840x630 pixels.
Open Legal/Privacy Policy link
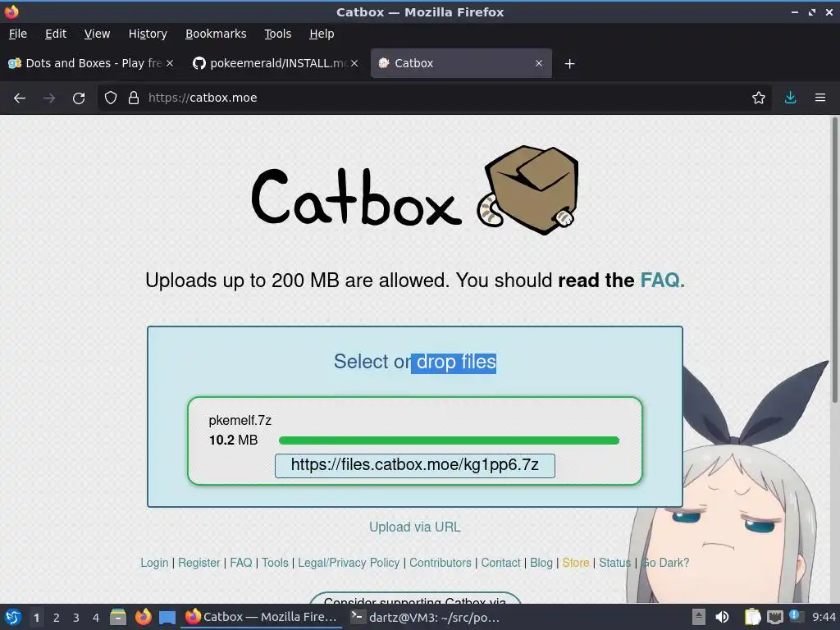349,563
